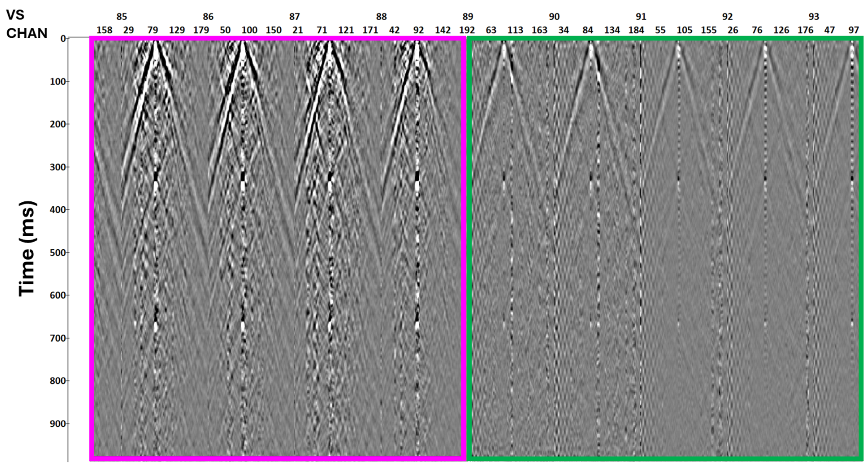Click the CHAN header label
868x466 pixels.
pos(27,33)
